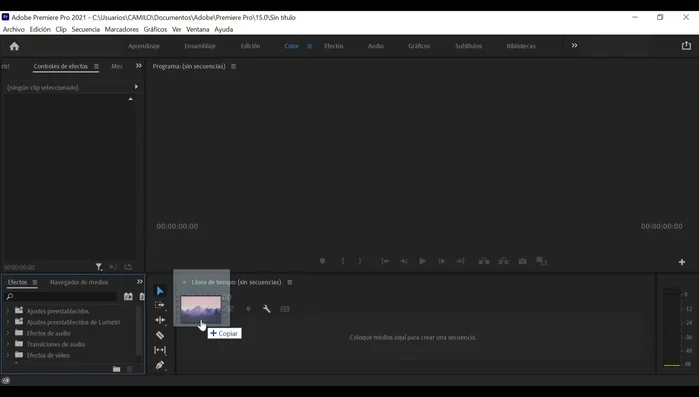Open timeline display settings wrench
The width and height of the screenshot is (699, 397).
[x=267, y=309]
